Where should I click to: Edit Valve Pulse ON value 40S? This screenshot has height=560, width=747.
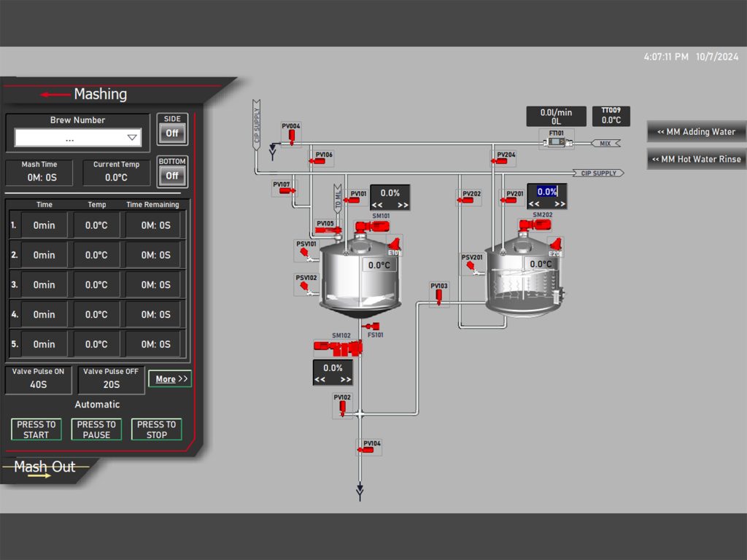[38, 384]
